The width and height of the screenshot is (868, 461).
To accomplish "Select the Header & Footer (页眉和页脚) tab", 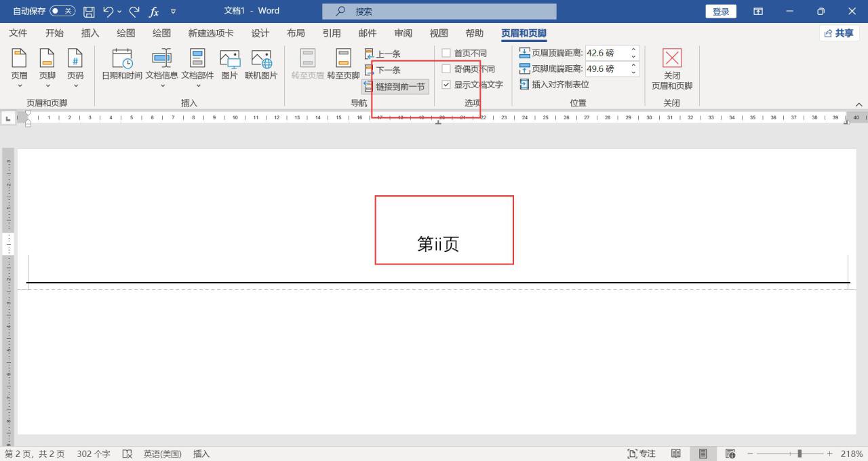I will click(524, 33).
